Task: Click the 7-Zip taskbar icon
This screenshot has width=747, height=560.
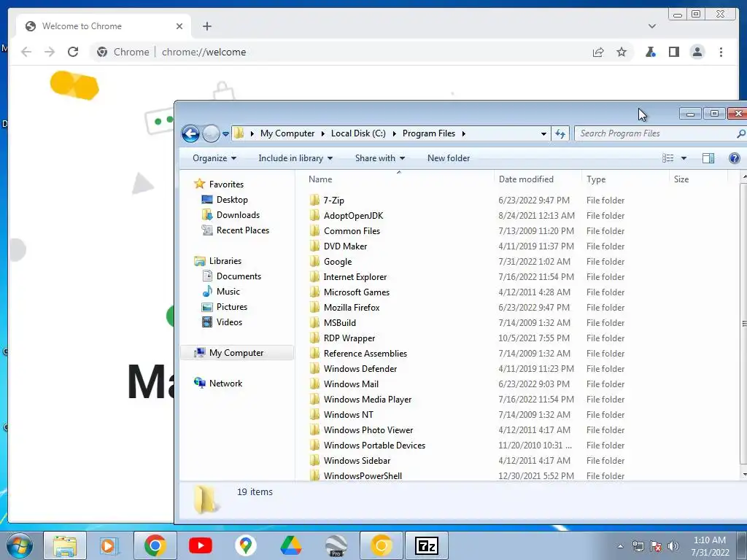Action: tap(426, 545)
